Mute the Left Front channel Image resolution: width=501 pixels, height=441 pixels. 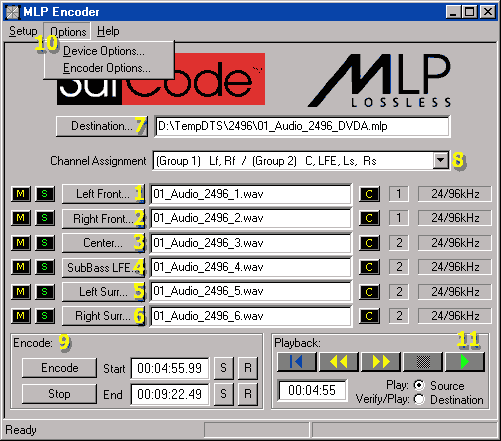tap(21, 194)
